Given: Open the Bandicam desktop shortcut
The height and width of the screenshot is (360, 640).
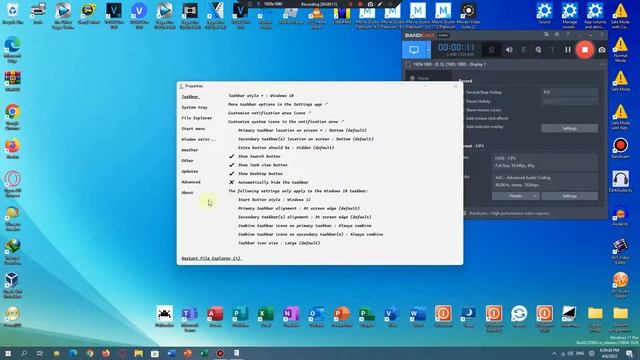Looking at the screenshot, I should click(620, 148).
